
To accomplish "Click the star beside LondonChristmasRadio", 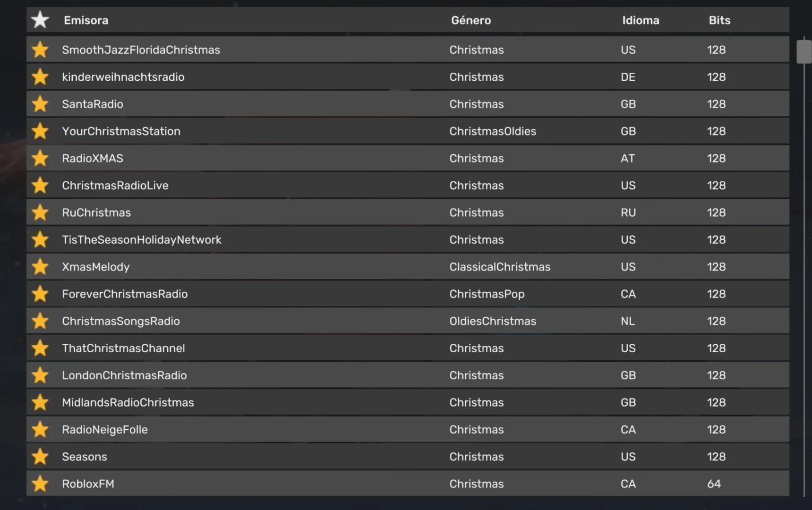I will pyautogui.click(x=40, y=375).
